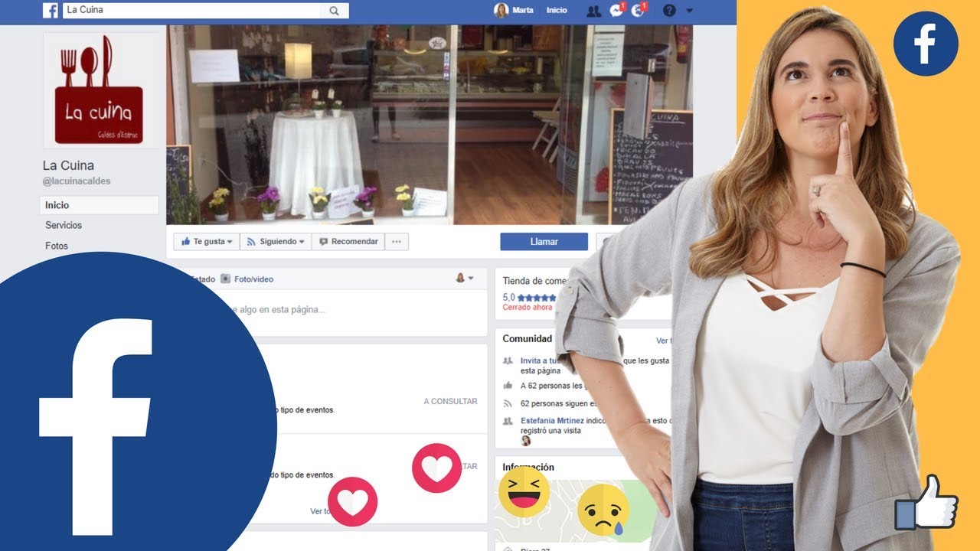This screenshot has width=980, height=551.
Task: Open La Cuina page name link
Action: tap(68, 165)
